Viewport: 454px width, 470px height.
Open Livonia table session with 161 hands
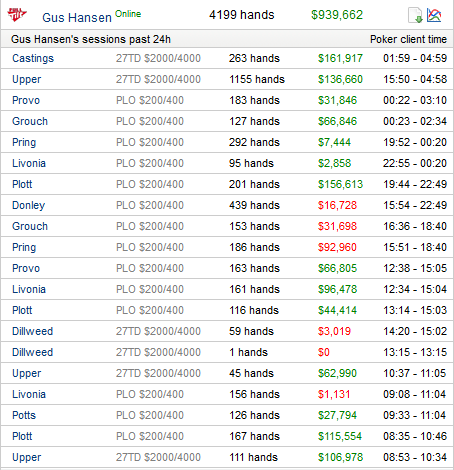(29, 289)
